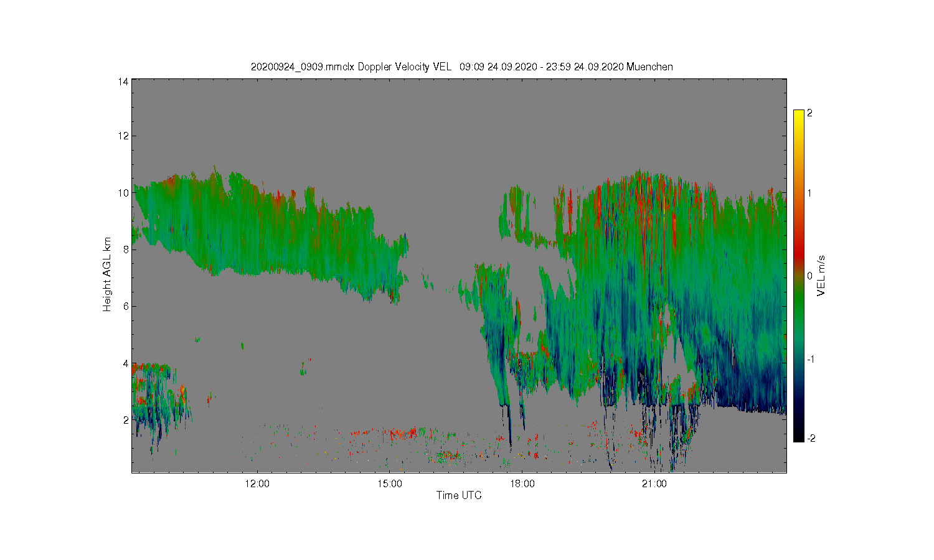
Task: Click the Height AGL km axis title
Action: (x=107, y=274)
